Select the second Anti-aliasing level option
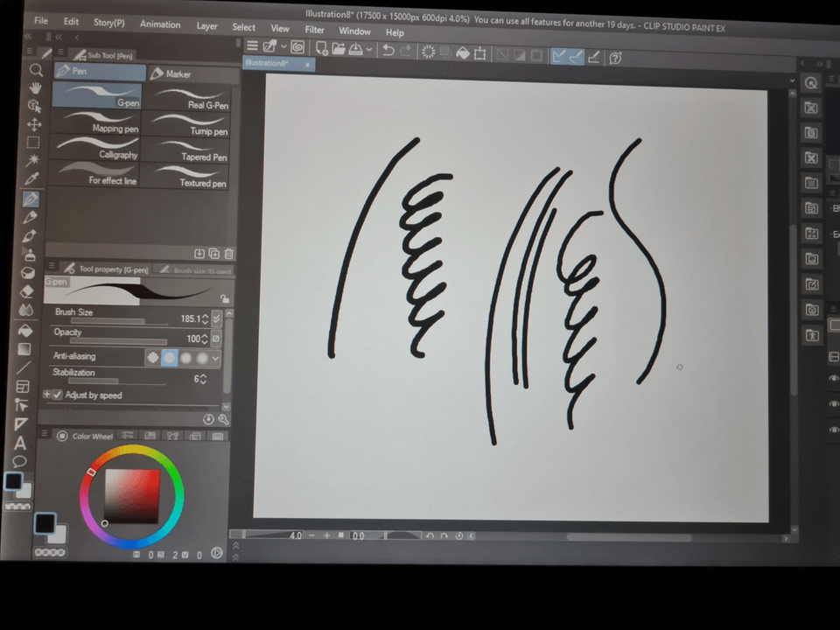840x630 pixels. [x=170, y=357]
